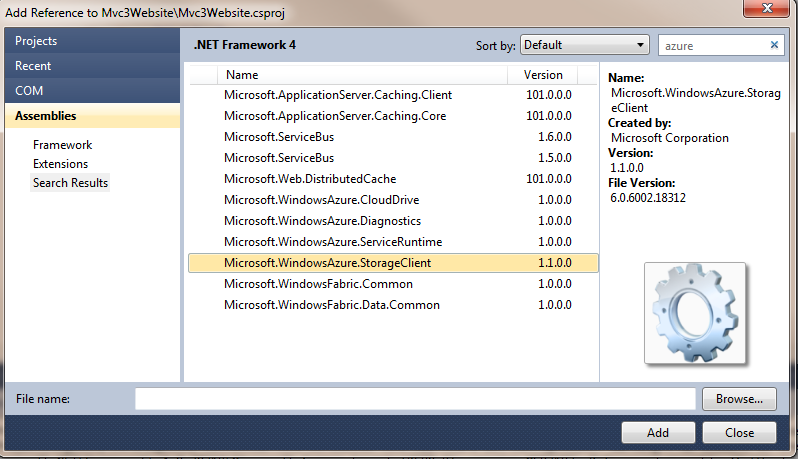Close the Add Reference dialog window
798x459 pixels.
point(767,8)
